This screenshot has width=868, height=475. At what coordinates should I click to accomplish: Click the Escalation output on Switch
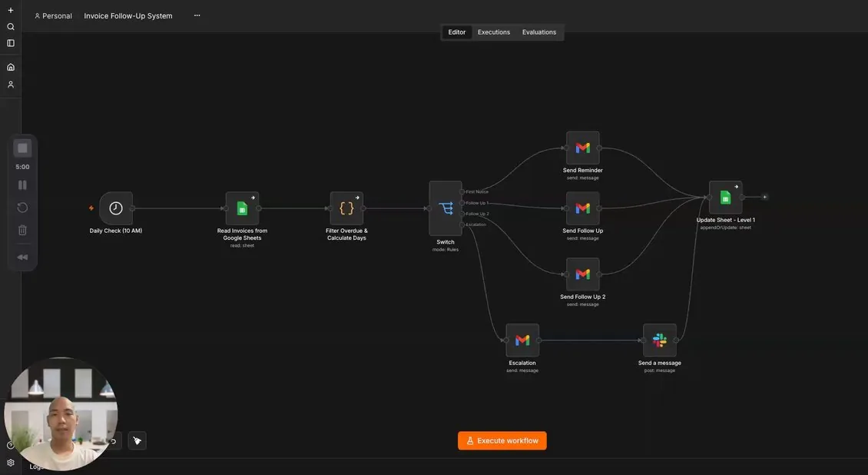462,224
